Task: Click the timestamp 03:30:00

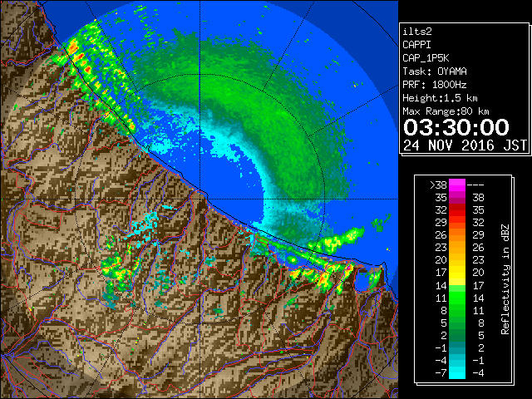Action: (x=456, y=127)
